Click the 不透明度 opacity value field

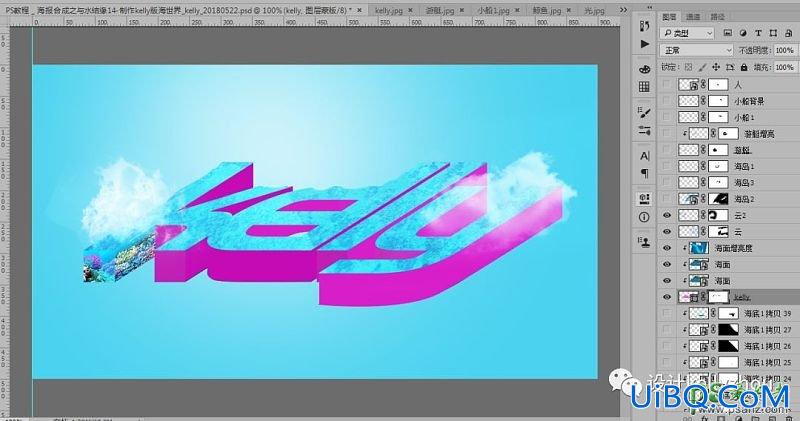(x=784, y=50)
